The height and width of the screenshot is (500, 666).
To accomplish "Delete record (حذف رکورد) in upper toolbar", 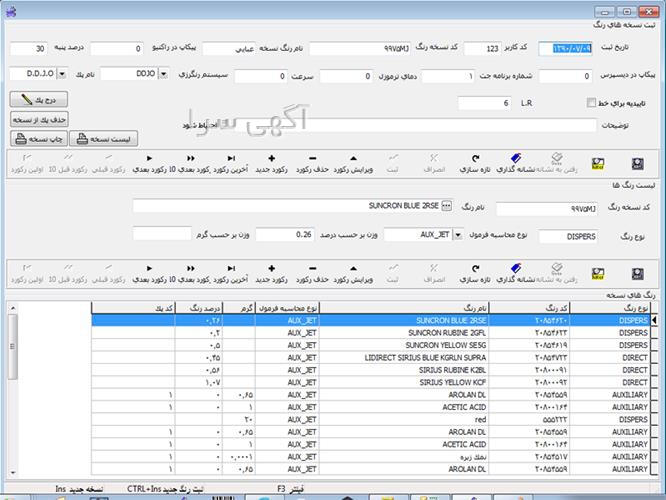I will coord(312,164).
